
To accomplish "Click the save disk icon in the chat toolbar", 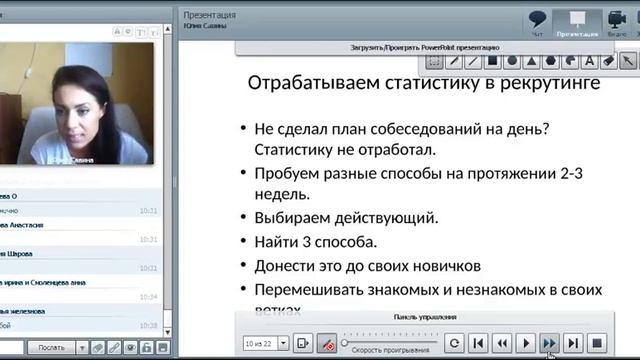I will pos(163,348).
